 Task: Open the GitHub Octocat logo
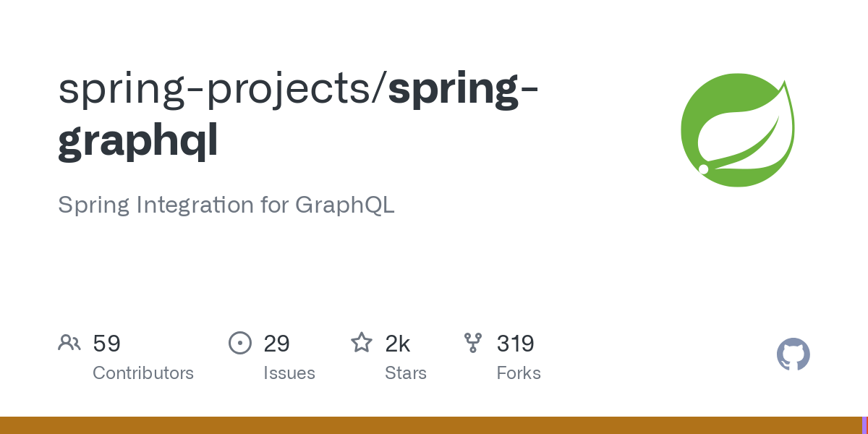(x=793, y=354)
